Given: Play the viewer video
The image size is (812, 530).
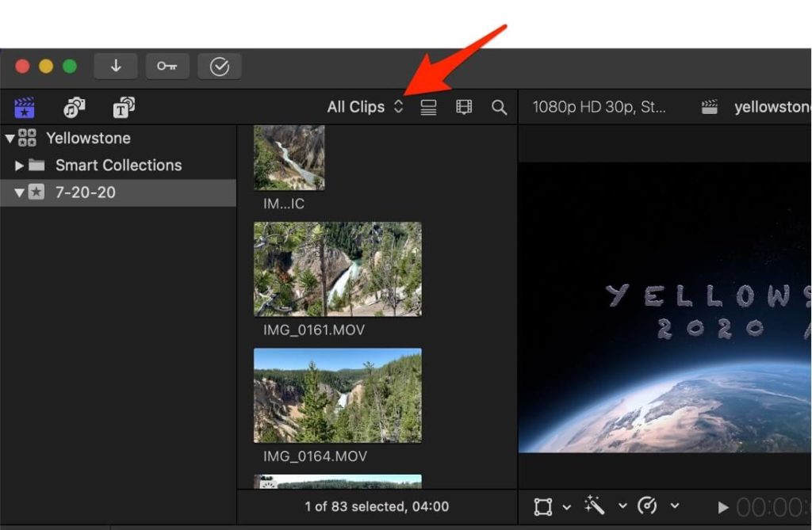Looking at the screenshot, I should click(x=723, y=508).
